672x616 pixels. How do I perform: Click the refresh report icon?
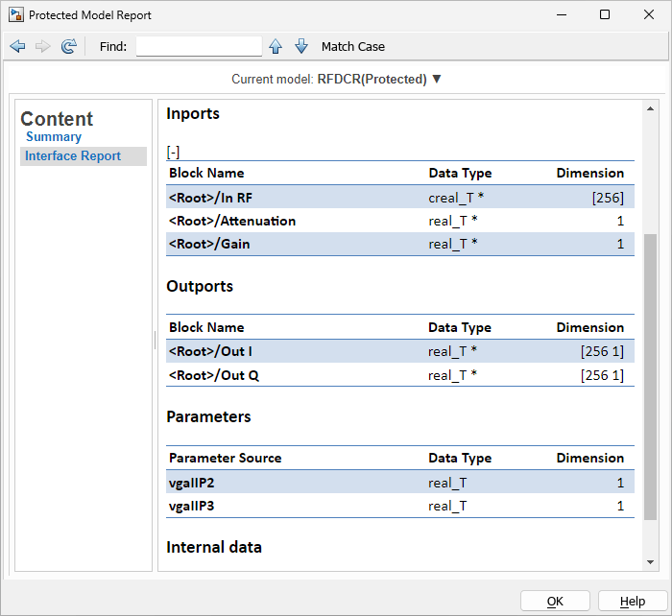click(68, 46)
